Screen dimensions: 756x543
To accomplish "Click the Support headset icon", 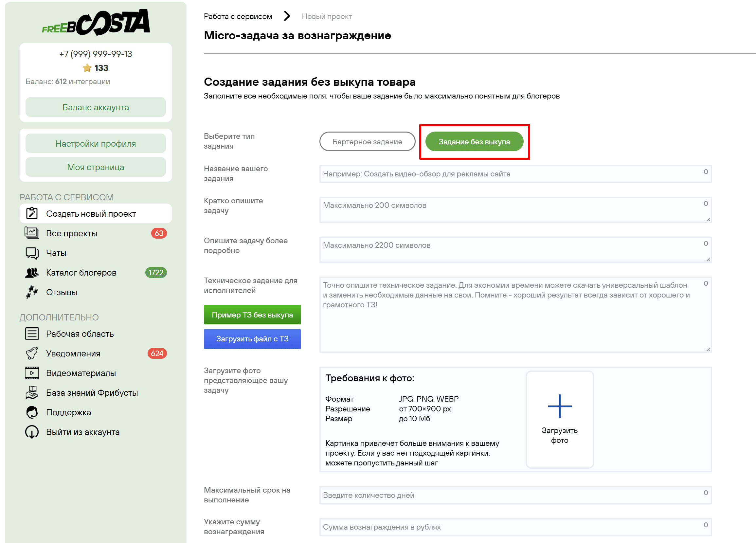I will click(x=32, y=412).
